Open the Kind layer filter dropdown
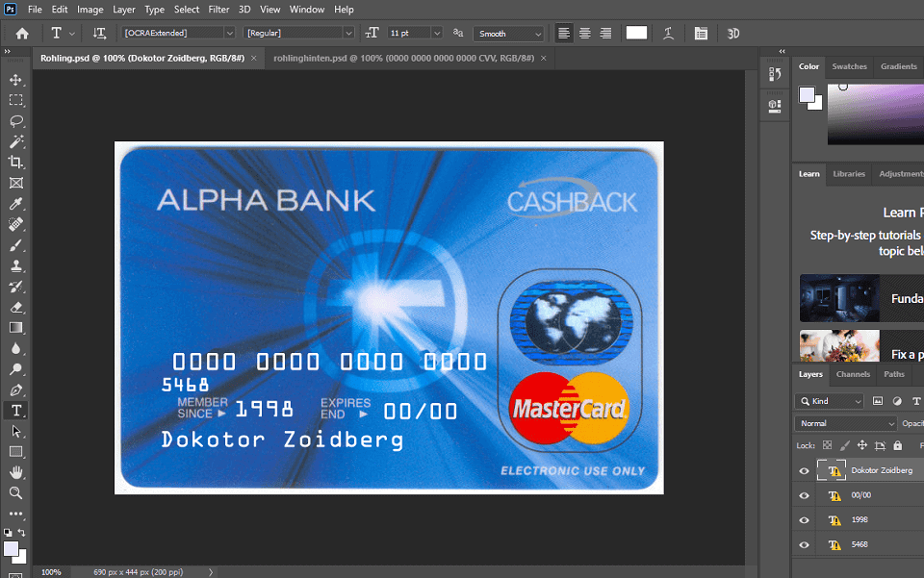 (x=829, y=401)
